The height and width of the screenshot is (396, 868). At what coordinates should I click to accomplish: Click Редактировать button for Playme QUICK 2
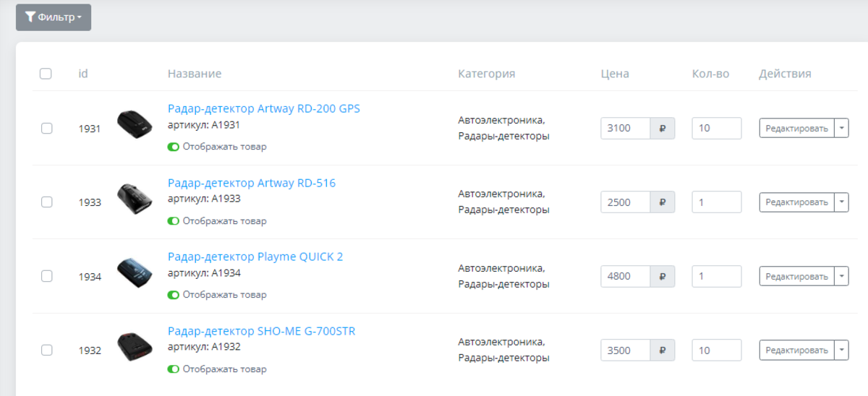pyautogui.click(x=796, y=276)
